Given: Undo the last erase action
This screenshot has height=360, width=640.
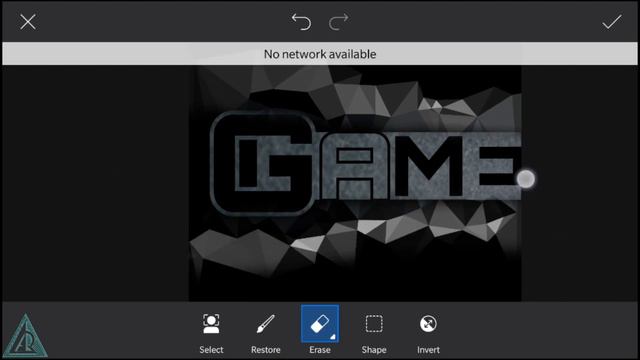Looking at the screenshot, I should [301, 22].
